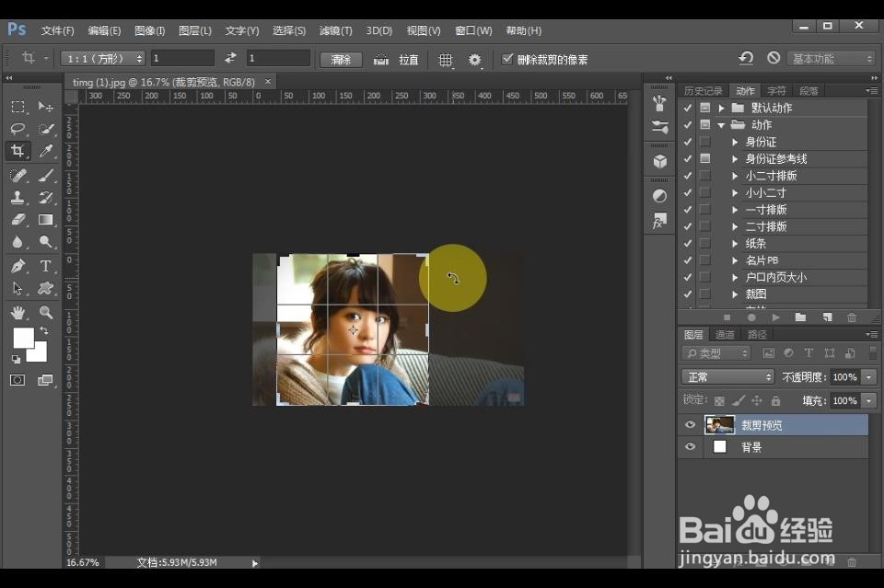
Task: Select the Path Selection tool
Action: tap(17, 288)
